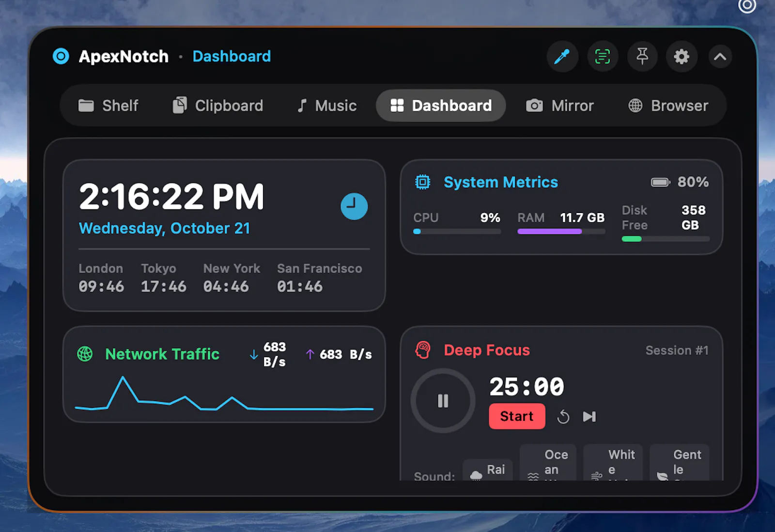
Task: Pin the ApexNotch panel open
Action: (x=642, y=57)
